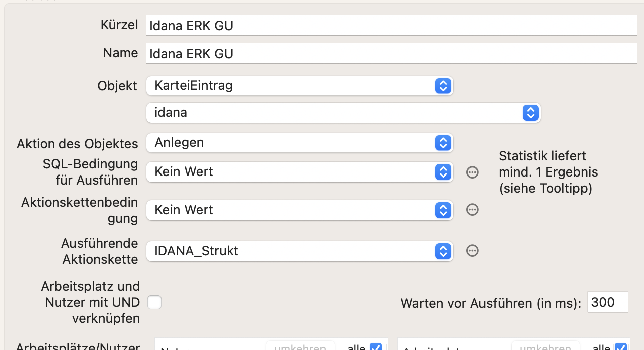The image size is (644, 350).
Task: Open ellipsis options next to Aktionskettenbedingung
Action: click(x=472, y=210)
